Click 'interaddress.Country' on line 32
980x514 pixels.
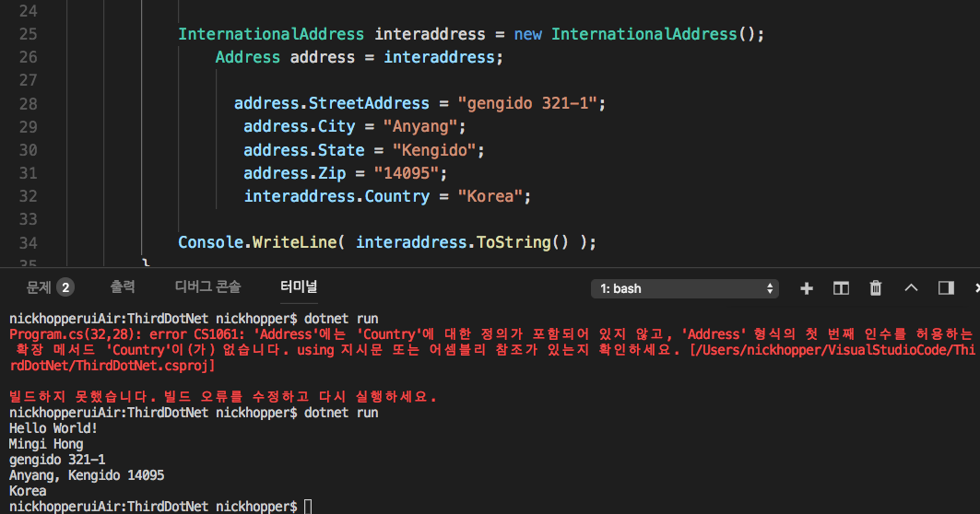[x=337, y=197]
